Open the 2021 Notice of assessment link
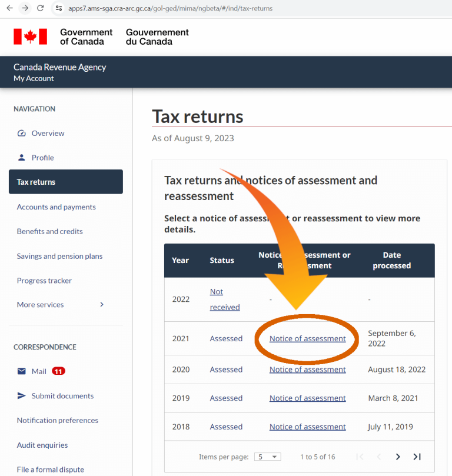This screenshot has height=476, width=452. pos(307,338)
